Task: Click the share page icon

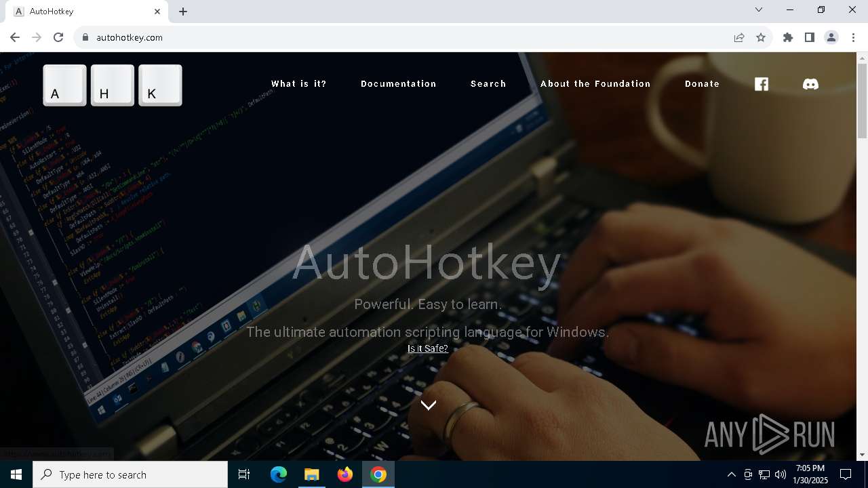Action: tap(739, 37)
